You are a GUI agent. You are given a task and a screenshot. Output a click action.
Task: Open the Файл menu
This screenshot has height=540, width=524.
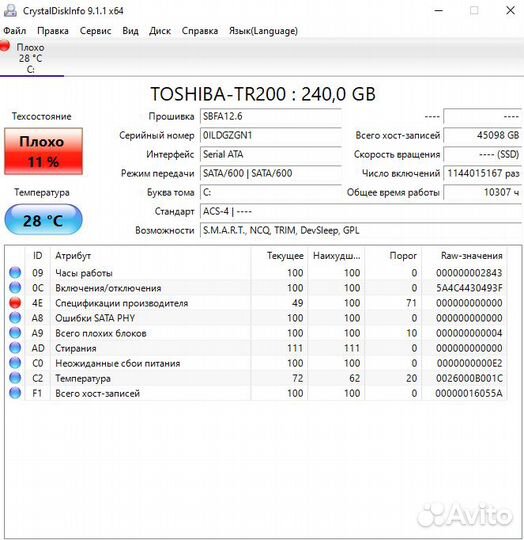(x=14, y=31)
